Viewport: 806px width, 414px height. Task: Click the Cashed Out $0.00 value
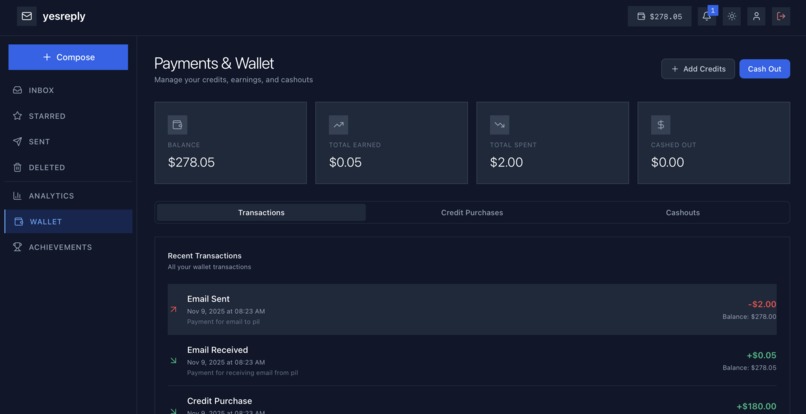[668, 163]
